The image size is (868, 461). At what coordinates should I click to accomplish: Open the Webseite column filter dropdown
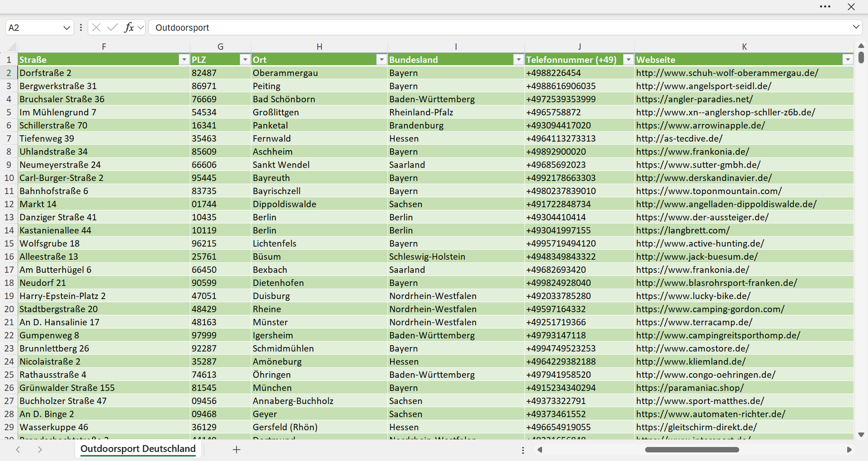coord(848,59)
